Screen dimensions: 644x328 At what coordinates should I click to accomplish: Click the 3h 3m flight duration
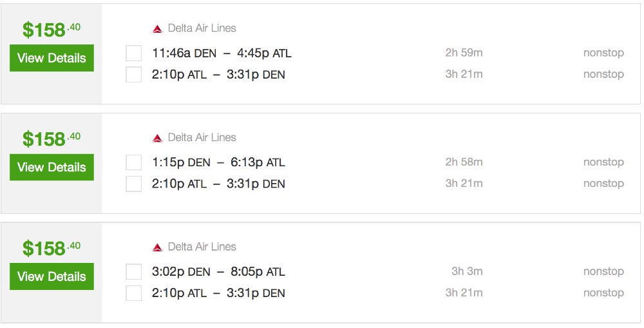click(x=467, y=271)
